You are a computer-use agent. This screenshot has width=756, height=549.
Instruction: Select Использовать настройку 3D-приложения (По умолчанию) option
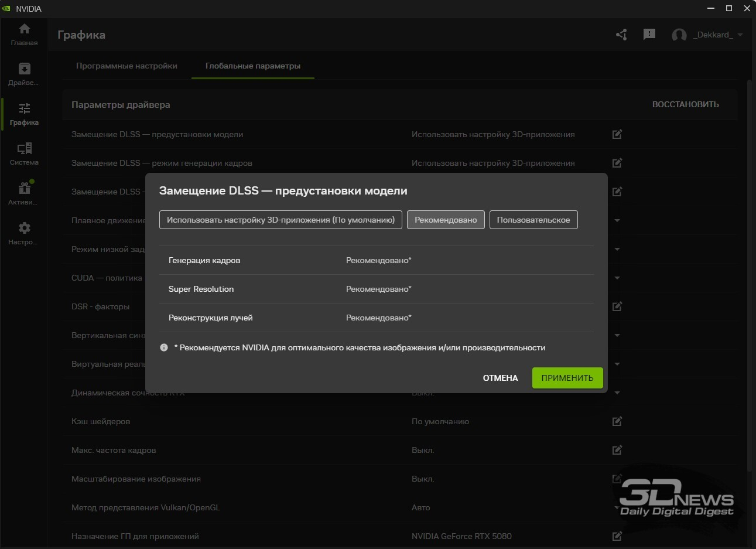(x=280, y=220)
